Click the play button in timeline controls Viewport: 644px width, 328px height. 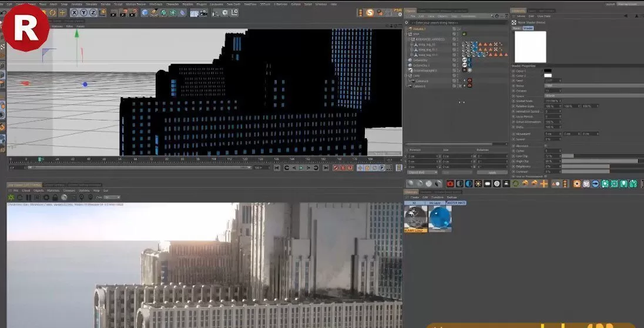click(x=301, y=168)
